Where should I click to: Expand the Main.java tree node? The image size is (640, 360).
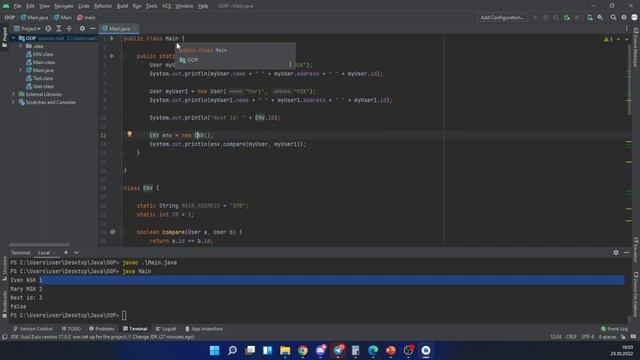[x=21, y=70]
